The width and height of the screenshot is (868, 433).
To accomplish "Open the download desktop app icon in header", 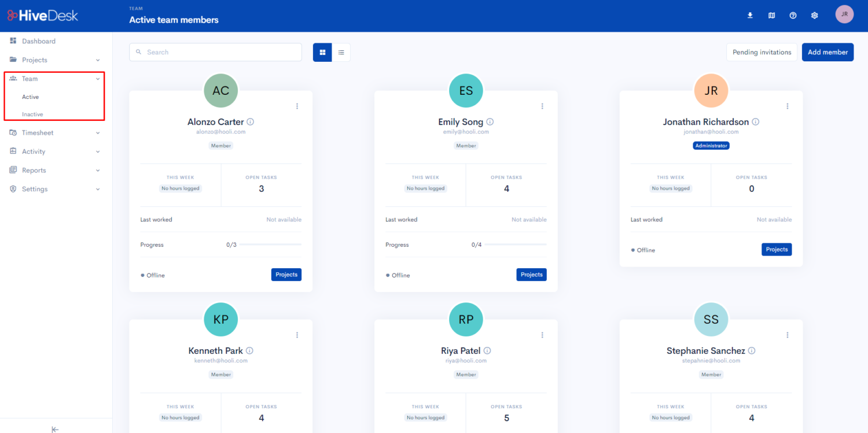I will click(750, 15).
